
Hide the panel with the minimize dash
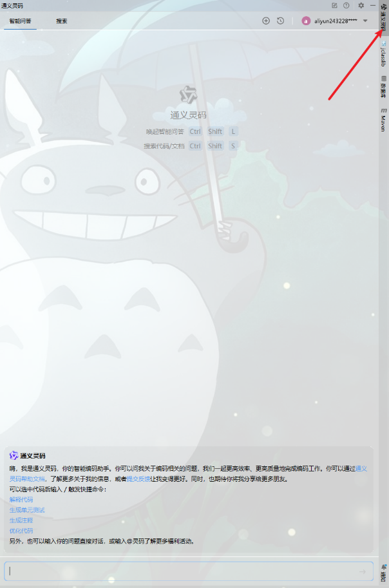pos(372,5)
